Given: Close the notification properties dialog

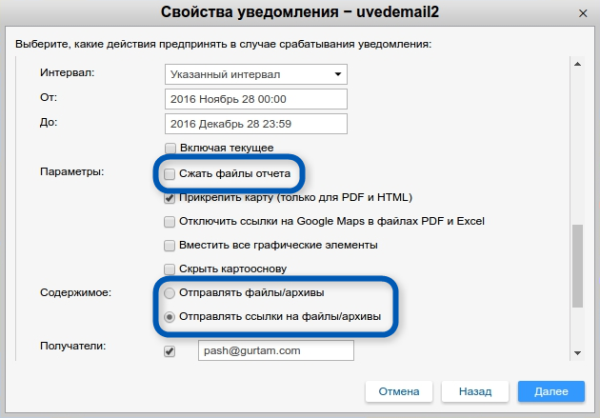Looking at the screenshot, I should (x=583, y=13).
